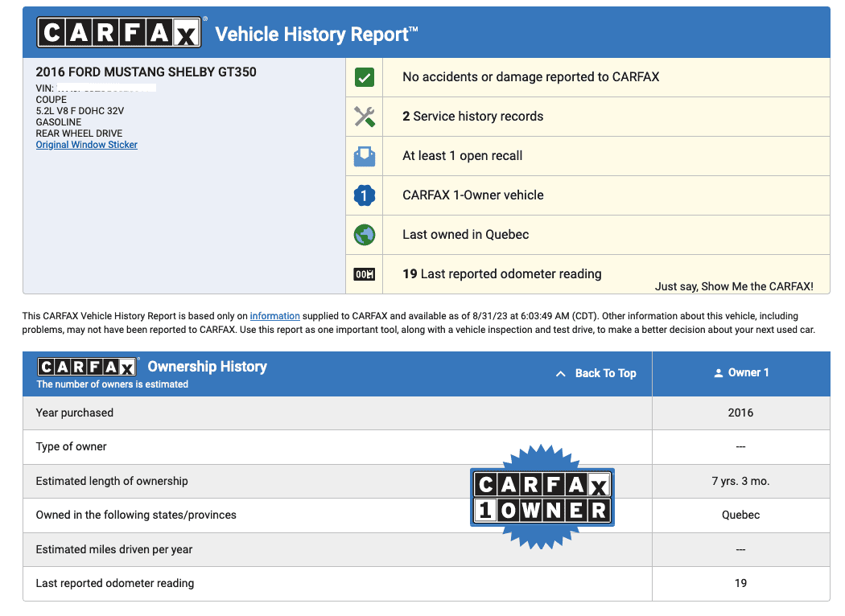
Task: Click the Owner 1 person icon
Action: 719,372
